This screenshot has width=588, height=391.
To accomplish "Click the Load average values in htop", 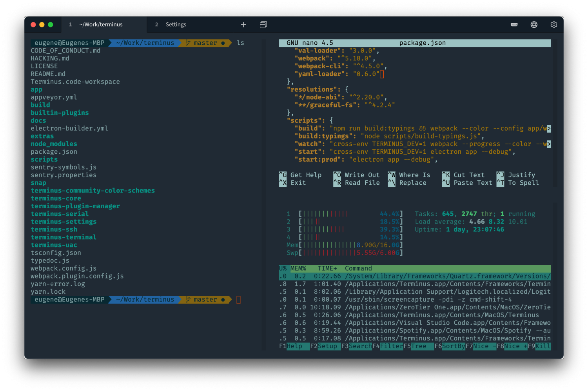I will click(x=498, y=222).
